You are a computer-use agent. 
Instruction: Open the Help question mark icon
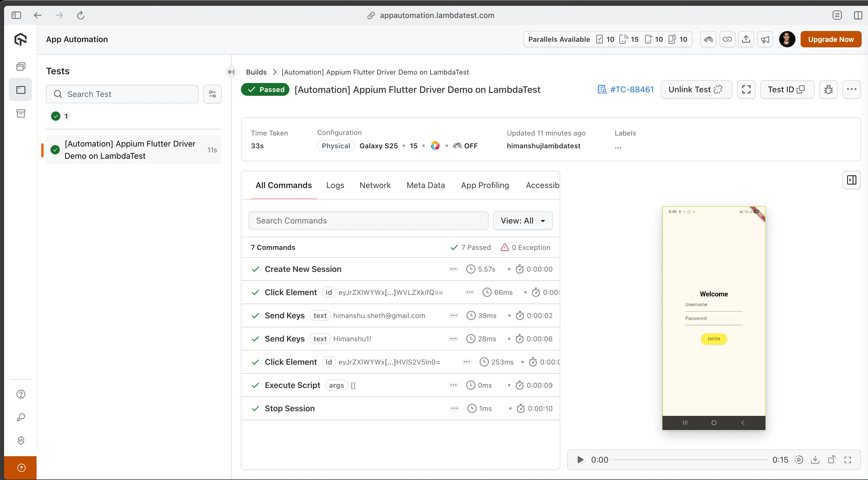(21, 394)
